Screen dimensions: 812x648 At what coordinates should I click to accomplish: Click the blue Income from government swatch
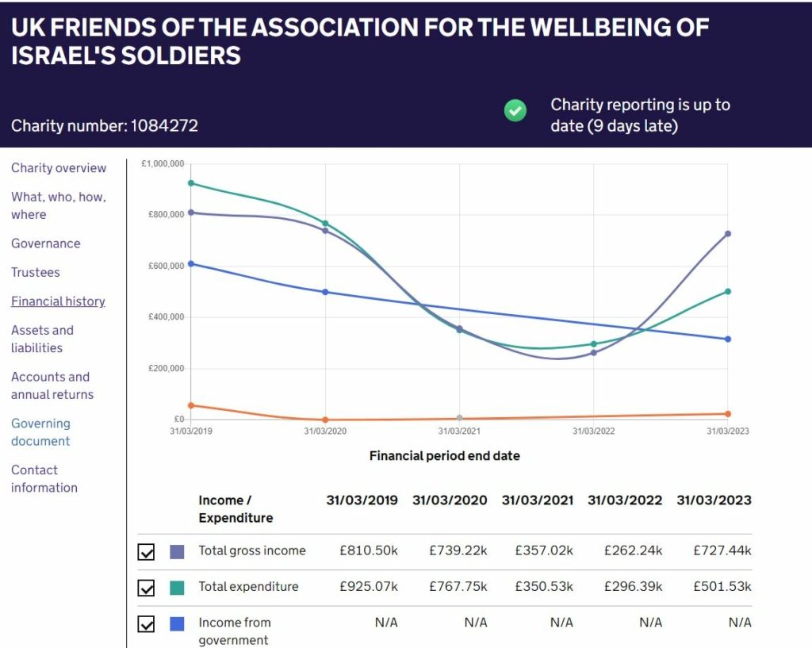(177, 623)
